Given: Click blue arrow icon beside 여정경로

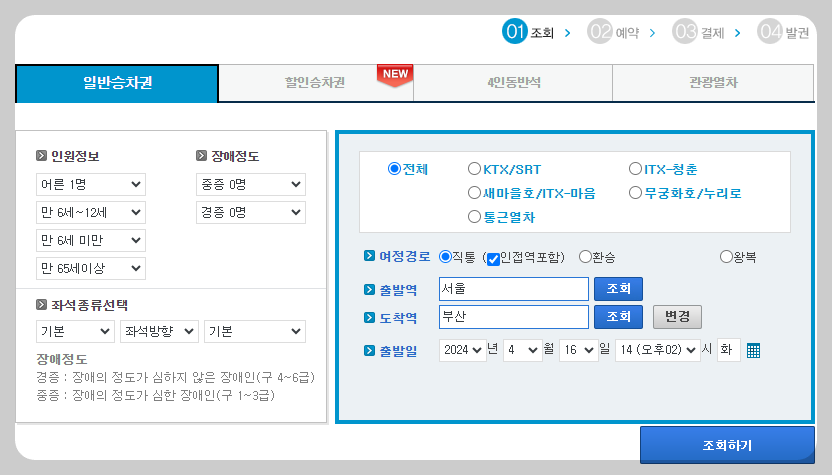Looking at the screenshot, I should (x=369, y=256).
